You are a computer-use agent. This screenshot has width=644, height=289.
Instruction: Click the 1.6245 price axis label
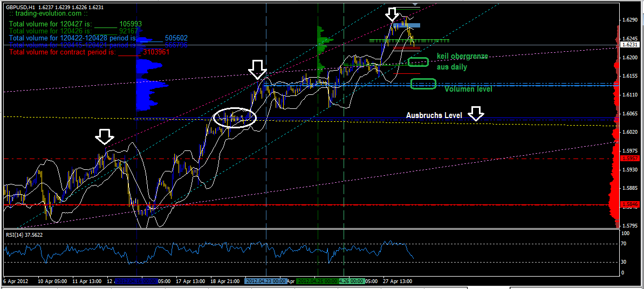630,39
